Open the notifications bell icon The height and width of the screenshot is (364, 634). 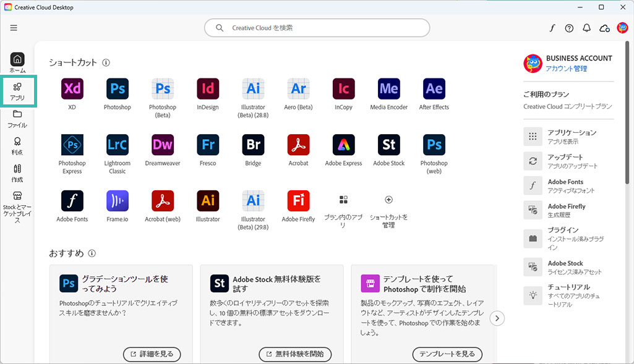587,28
